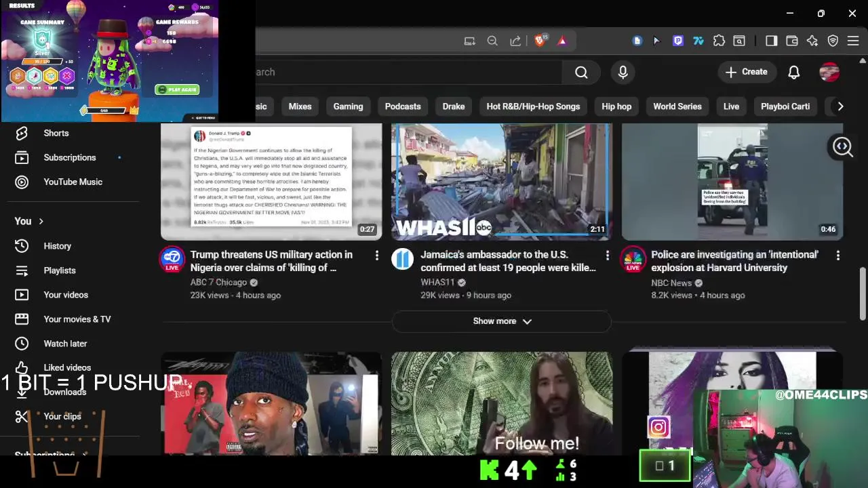Image resolution: width=868 pixels, height=488 pixels.
Task: Open Liked videos in the sidebar
Action: tap(67, 367)
